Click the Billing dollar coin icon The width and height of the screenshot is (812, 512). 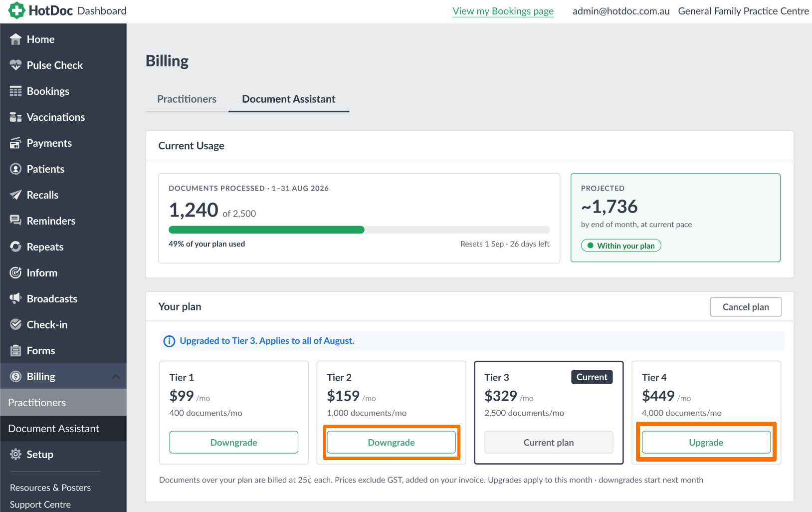click(x=16, y=376)
